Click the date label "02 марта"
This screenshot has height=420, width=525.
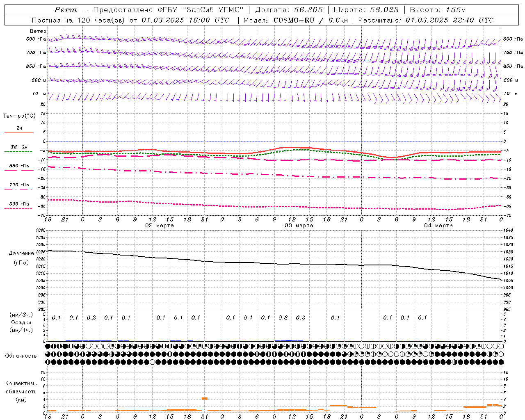(160, 226)
